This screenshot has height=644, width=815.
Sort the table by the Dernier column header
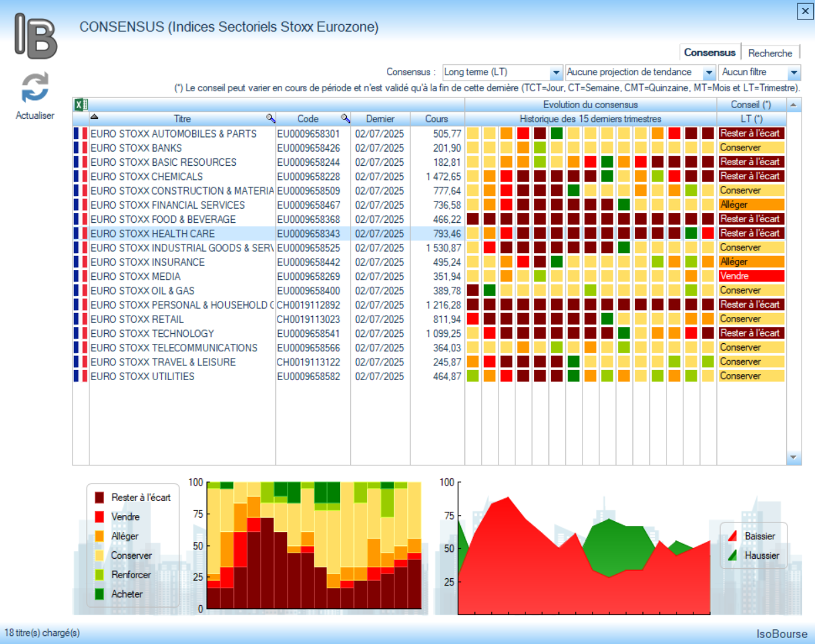point(380,119)
